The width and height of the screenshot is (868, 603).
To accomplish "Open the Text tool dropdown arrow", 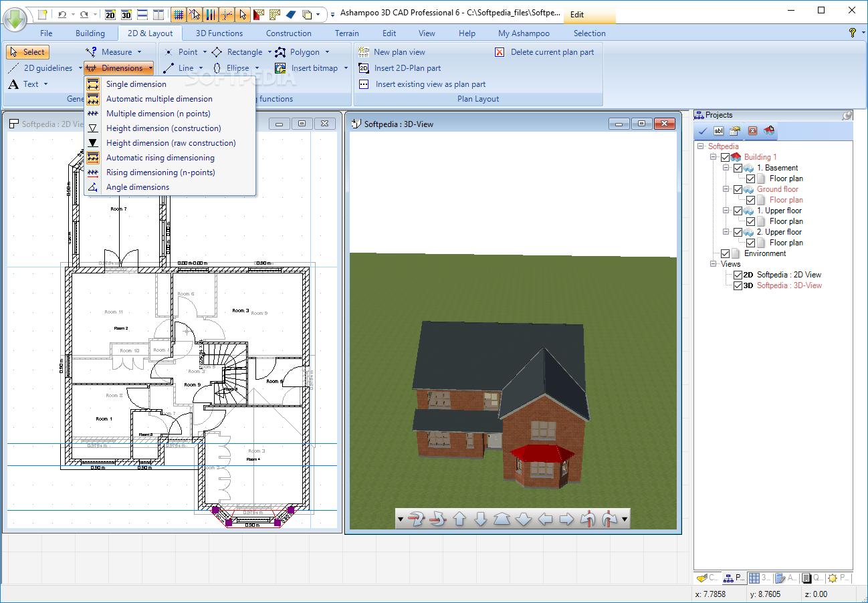I will coord(45,84).
